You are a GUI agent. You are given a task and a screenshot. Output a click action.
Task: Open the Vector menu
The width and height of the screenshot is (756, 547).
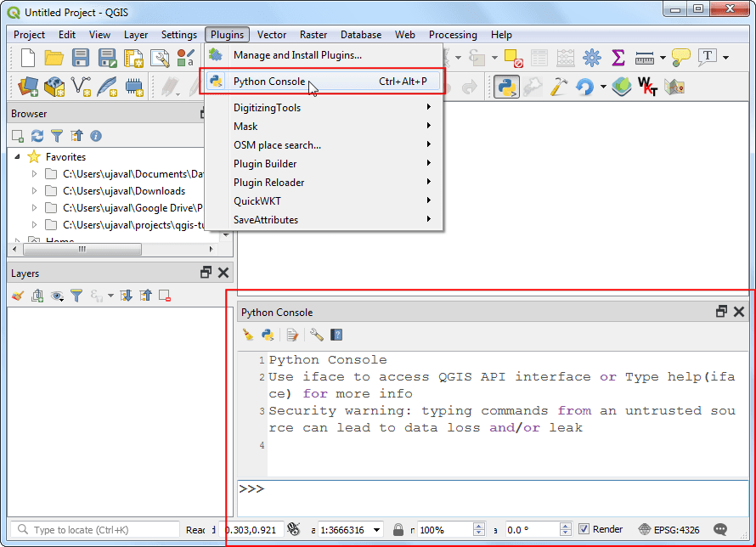pyautogui.click(x=272, y=35)
